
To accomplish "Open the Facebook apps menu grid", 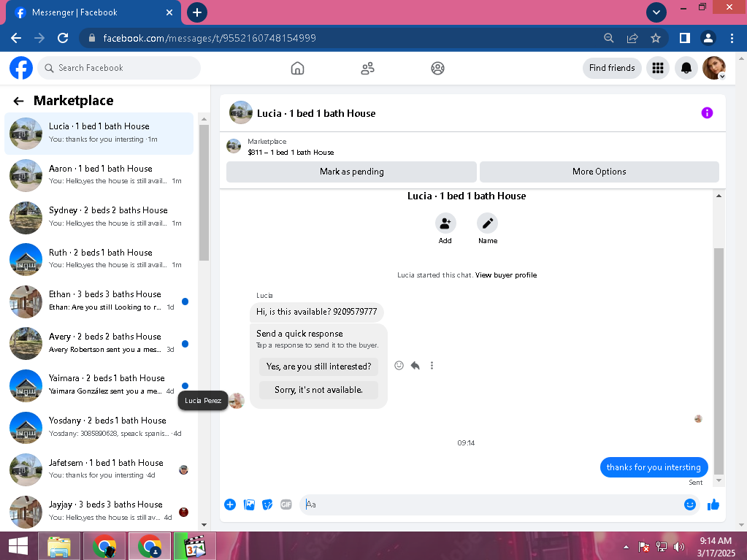I will [657, 68].
